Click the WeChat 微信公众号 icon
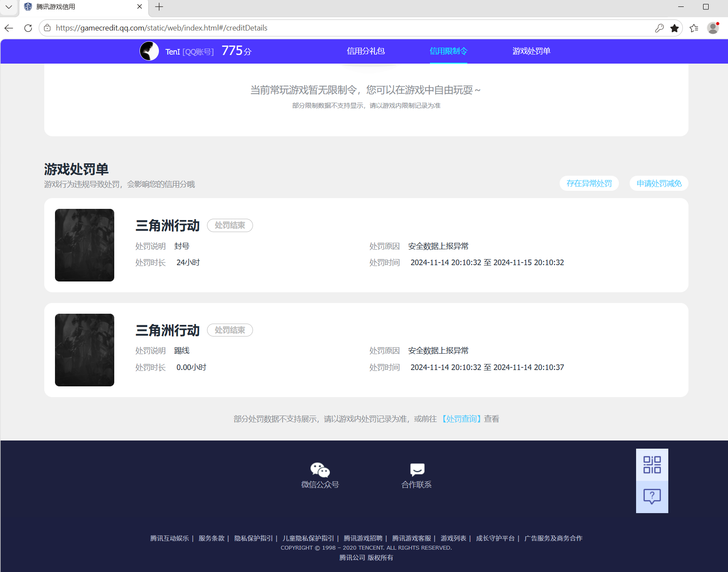The height and width of the screenshot is (572, 728). pyautogui.click(x=320, y=470)
